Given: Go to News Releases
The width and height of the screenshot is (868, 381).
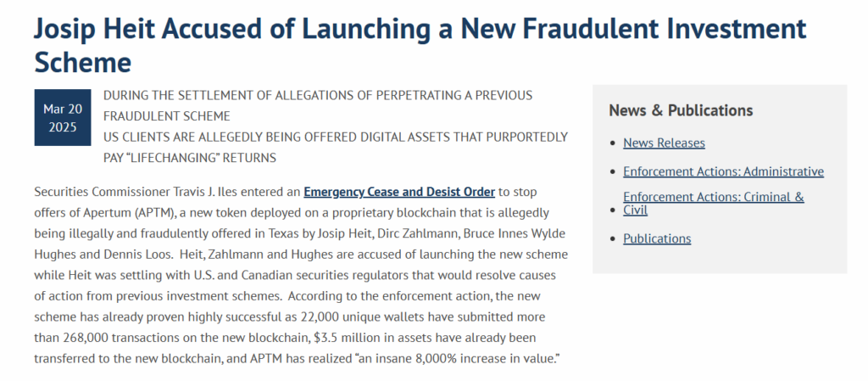Looking at the screenshot, I should pyautogui.click(x=664, y=143).
